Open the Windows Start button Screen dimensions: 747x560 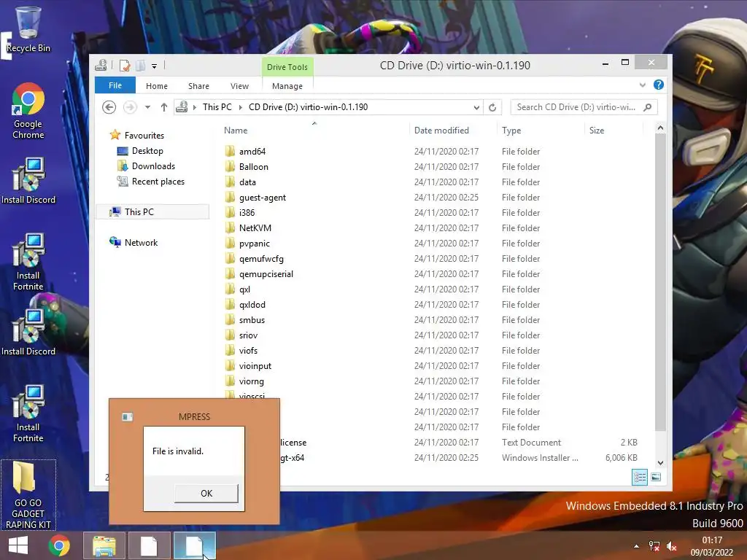(x=18, y=545)
